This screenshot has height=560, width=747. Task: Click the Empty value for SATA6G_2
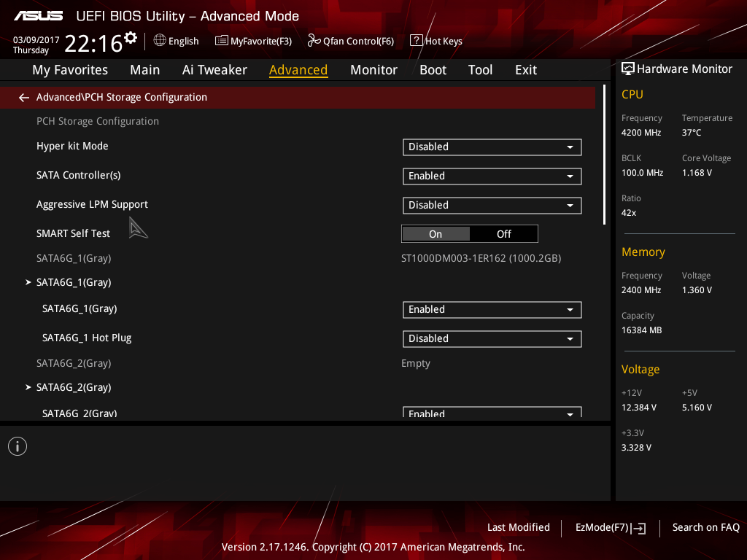pos(415,363)
